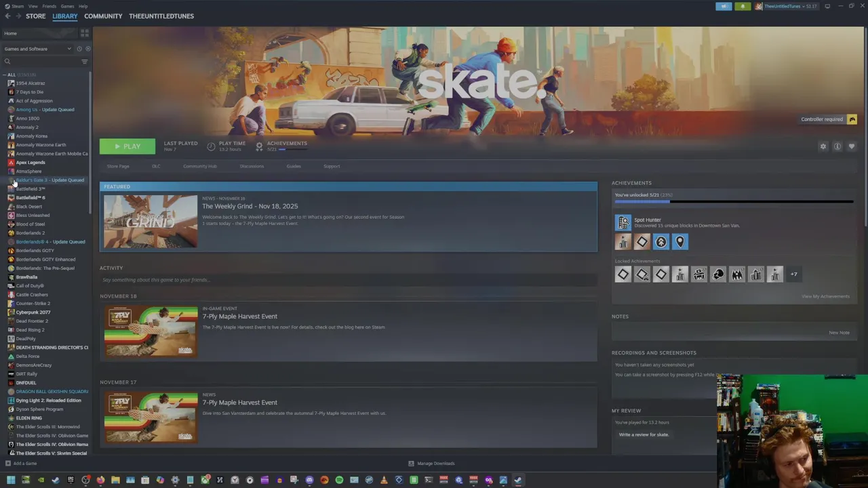Open the Community Hub link
Screen dimensions: 868x488
point(200,166)
